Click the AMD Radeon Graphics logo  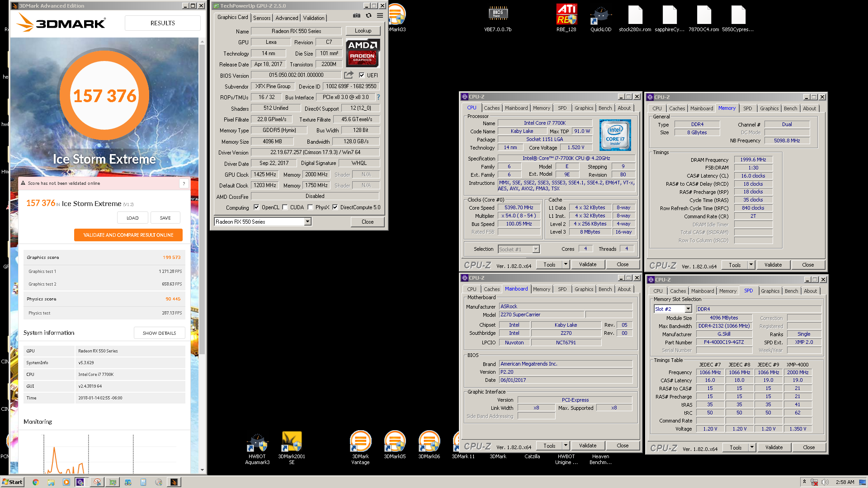pyautogui.click(x=363, y=53)
